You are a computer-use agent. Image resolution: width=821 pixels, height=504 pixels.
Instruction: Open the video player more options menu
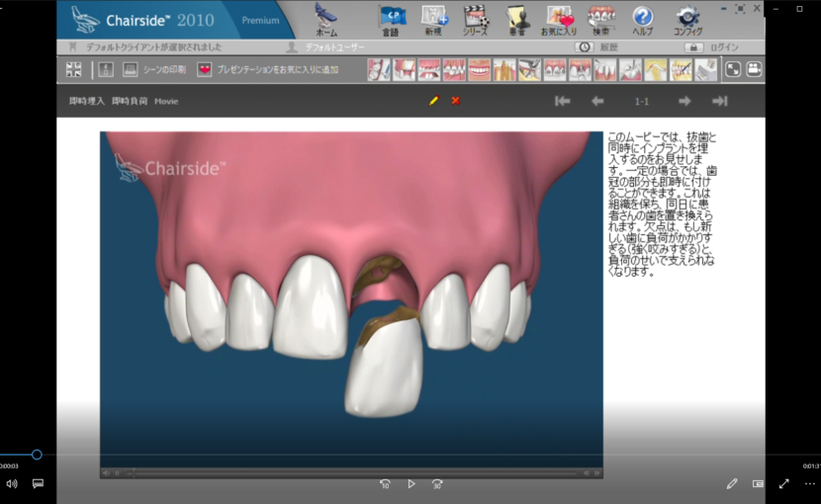coord(809,484)
